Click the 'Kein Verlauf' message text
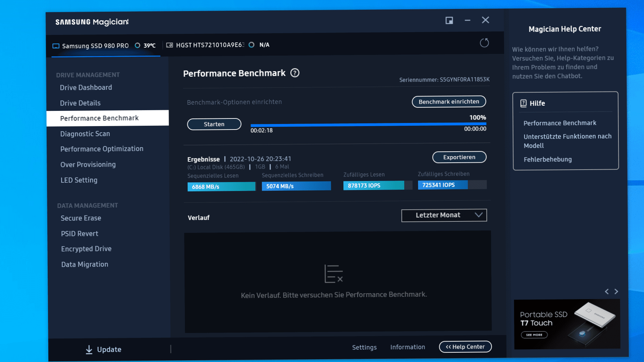The width and height of the screenshot is (644, 362). click(334, 295)
